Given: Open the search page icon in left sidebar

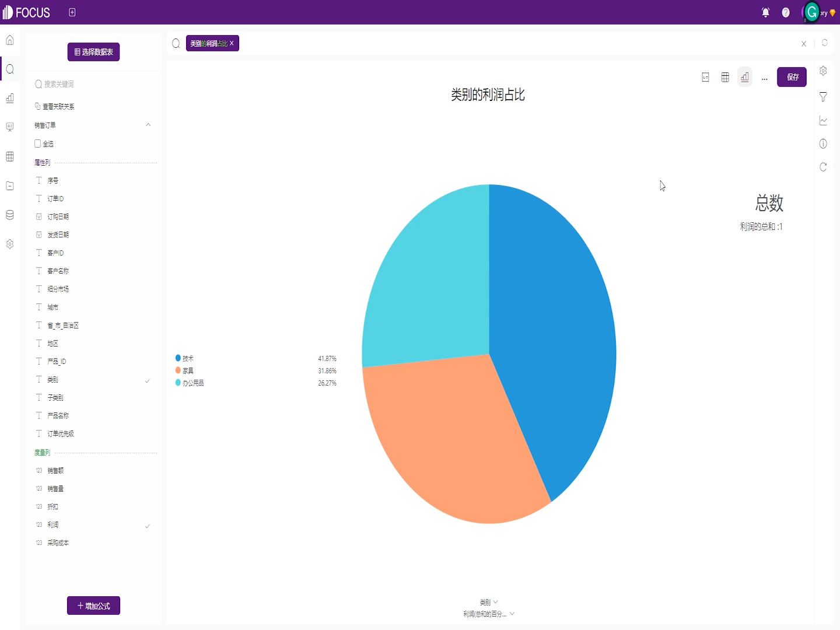Looking at the screenshot, I should pyautogui.click(x=10, y=69).
